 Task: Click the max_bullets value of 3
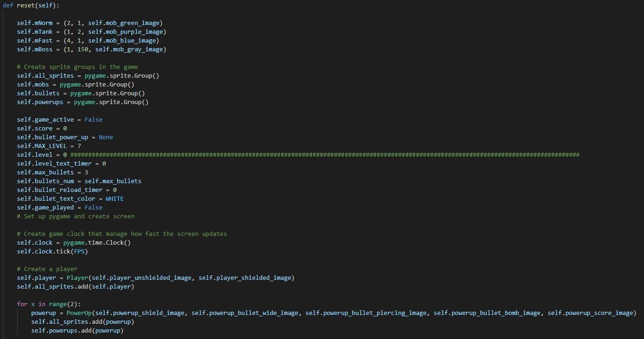[x=86, y=172]
